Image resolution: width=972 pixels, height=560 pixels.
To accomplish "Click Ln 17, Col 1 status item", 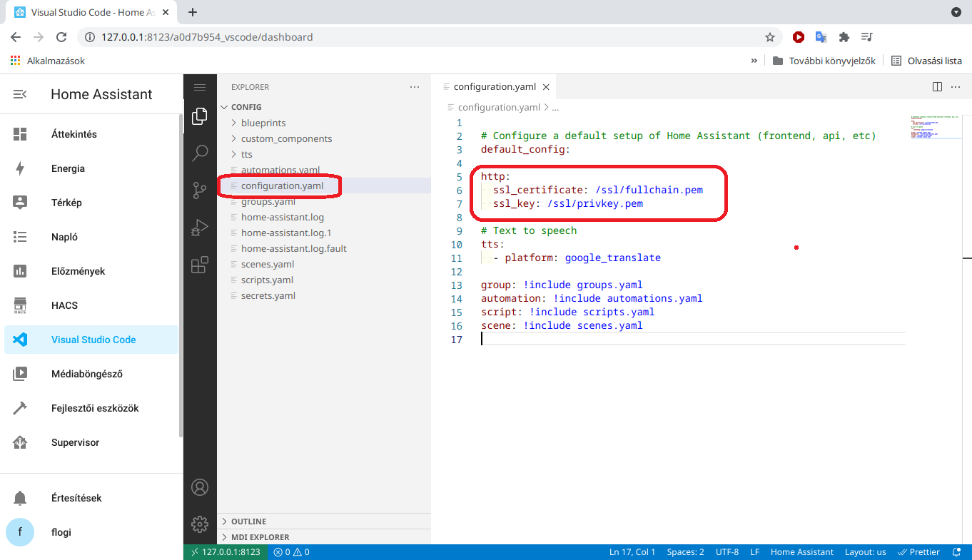I will 632,552.
